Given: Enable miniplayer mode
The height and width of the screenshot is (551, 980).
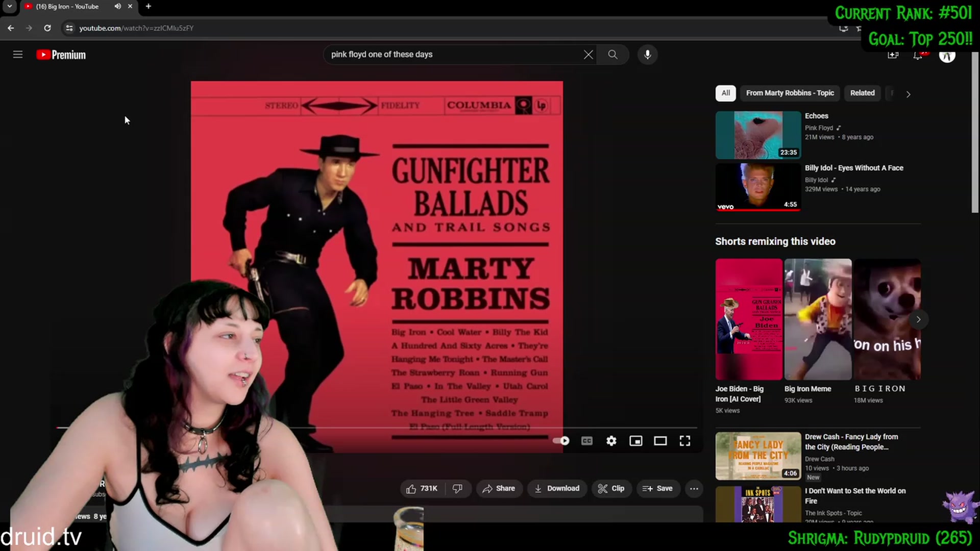Looking at the screenshot, I should point(636,441).
